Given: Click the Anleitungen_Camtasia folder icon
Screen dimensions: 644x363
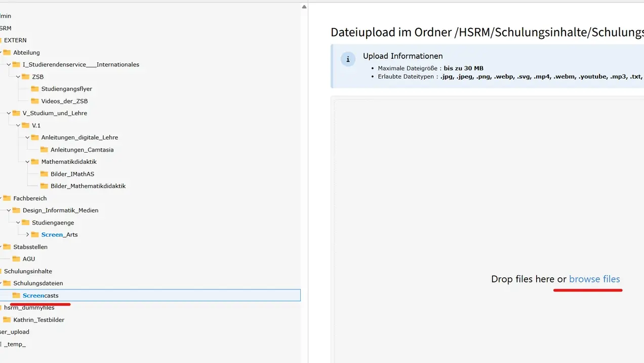Looking at the screenshot, I should pyautogui.click(x=44, y=150).
